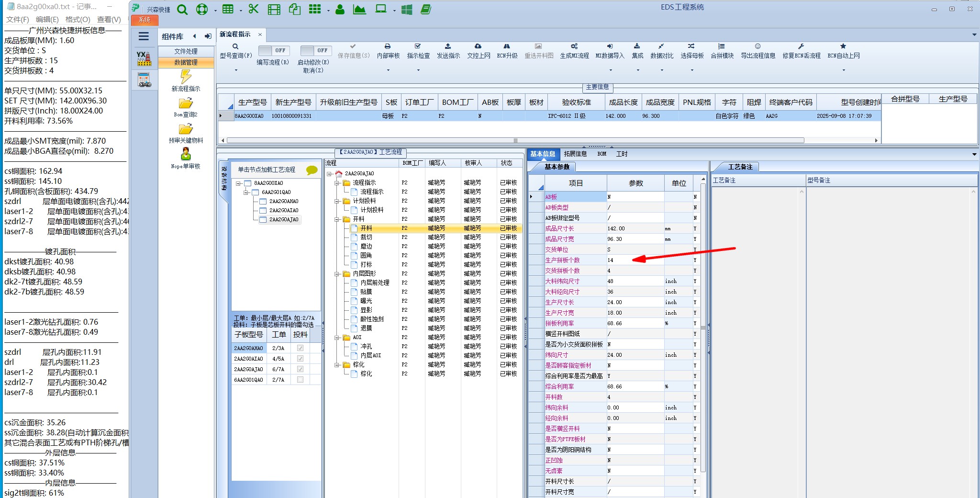Collapse the 8AA2G00XA0 root tree node

pyautogui.click(x=238, y=183)
